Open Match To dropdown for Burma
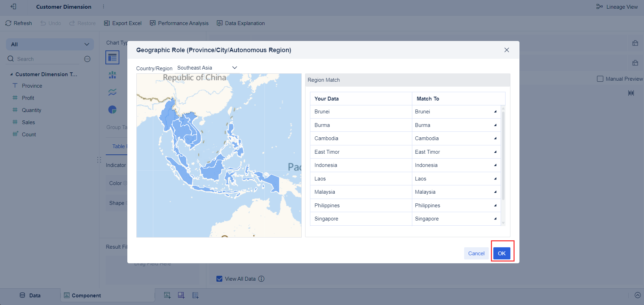 (x=495, y=125)
